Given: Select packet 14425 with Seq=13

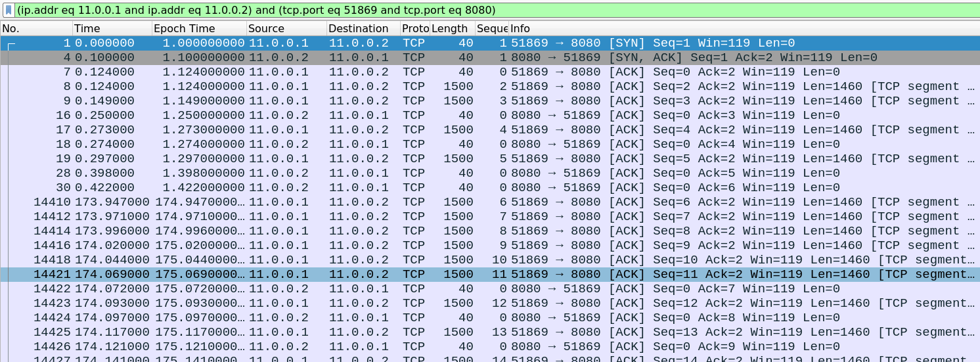Looking at the screenshot, I should (x=490, y=332).
